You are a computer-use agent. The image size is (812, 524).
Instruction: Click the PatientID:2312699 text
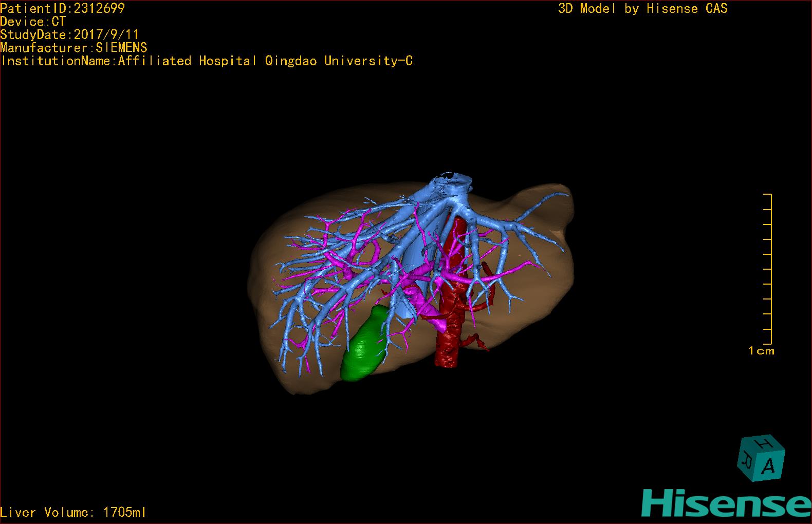pos(62,8)
